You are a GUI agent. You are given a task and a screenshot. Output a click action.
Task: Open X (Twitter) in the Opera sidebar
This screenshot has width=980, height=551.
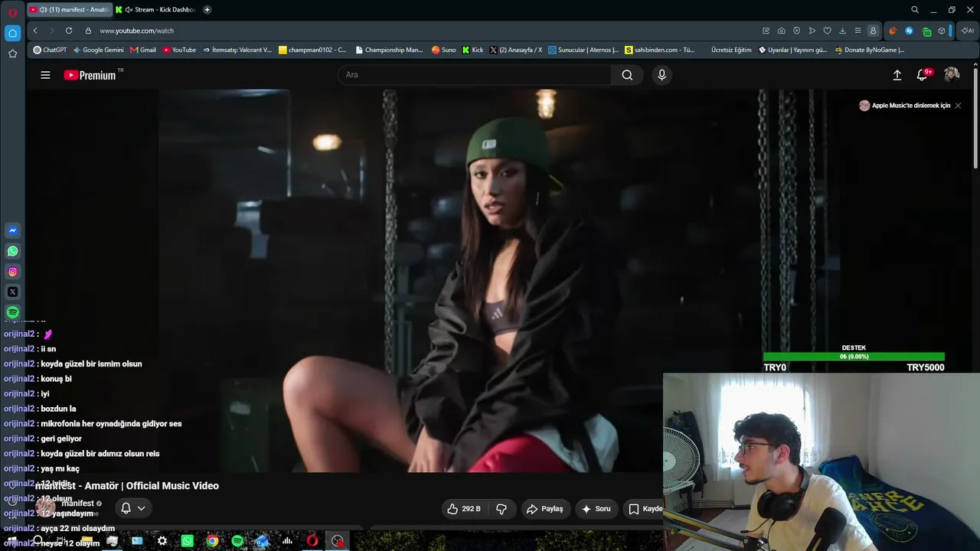point(12,292)
